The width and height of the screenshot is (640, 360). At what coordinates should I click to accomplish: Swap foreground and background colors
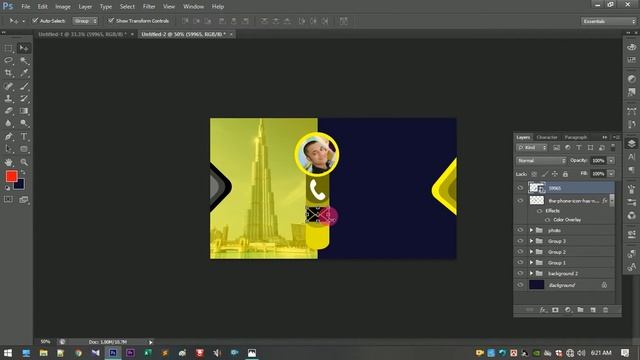23,173
